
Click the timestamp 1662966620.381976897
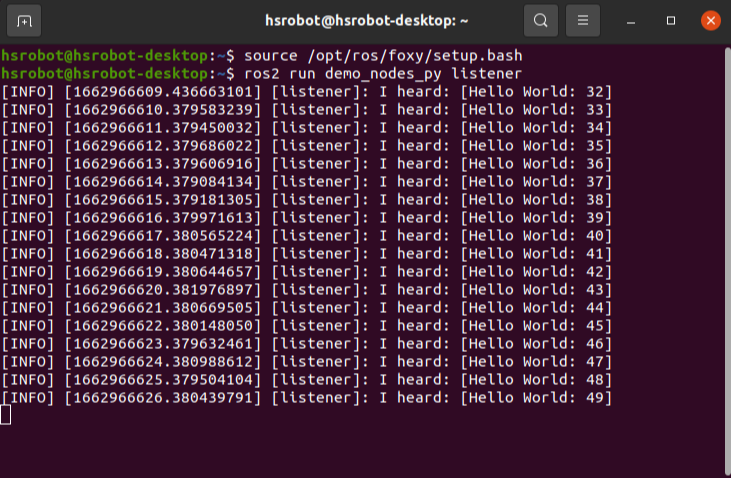point(163,290)
